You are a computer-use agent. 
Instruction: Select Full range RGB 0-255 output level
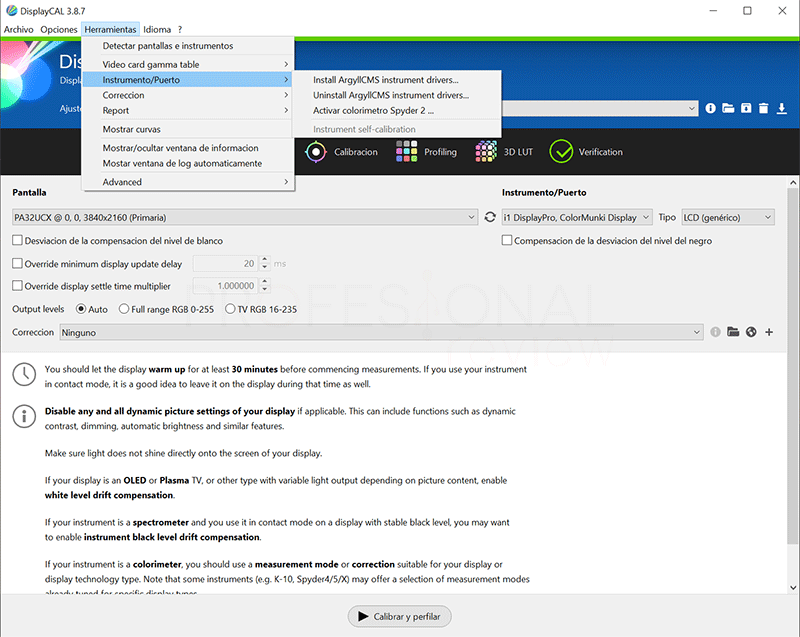[123, 309]
